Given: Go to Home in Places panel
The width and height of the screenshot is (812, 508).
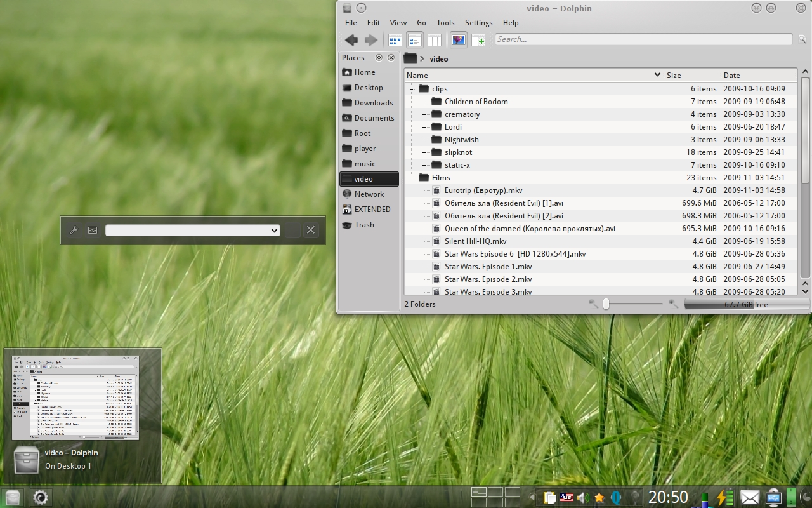Looking at the screenshot, I should pyautogui.click(x=369, y=72).
